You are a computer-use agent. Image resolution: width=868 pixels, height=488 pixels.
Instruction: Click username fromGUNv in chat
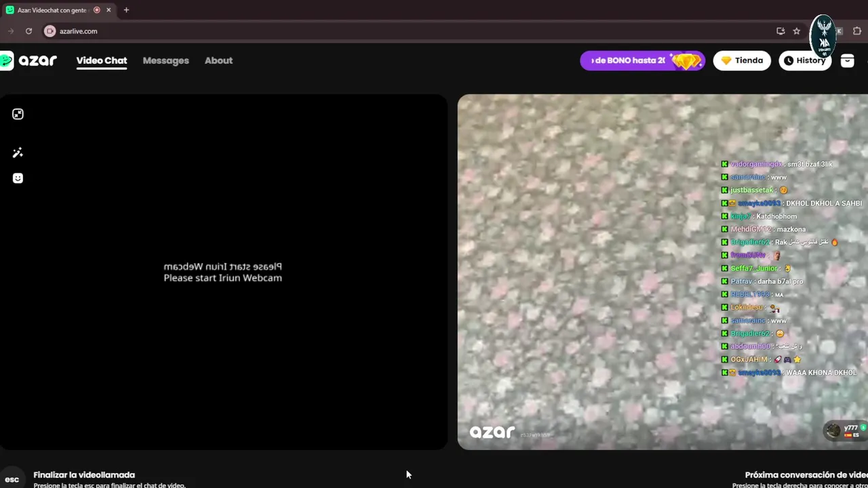tap(748, 256)
